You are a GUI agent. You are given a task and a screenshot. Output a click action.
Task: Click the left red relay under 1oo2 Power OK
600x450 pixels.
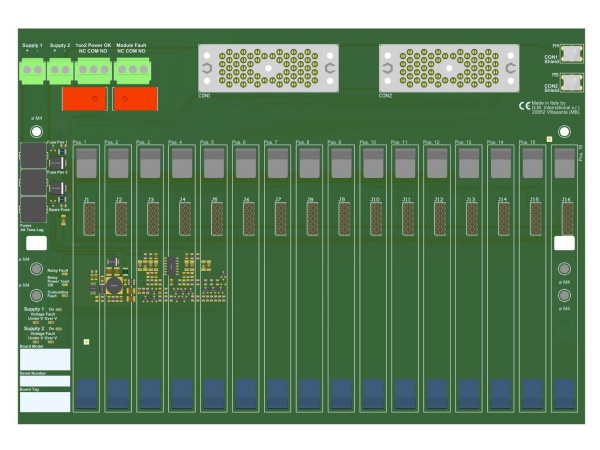click(85, 99)
